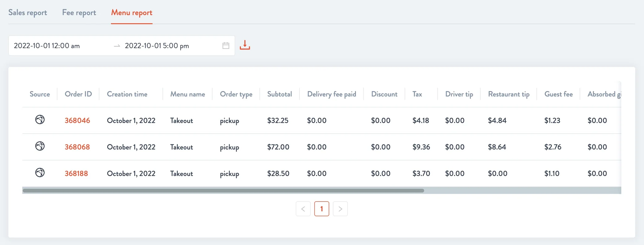Image resolution: width=644 pixels, height=245 pixels.
Task: Click the Menu name column header
Action: point(188,94)
